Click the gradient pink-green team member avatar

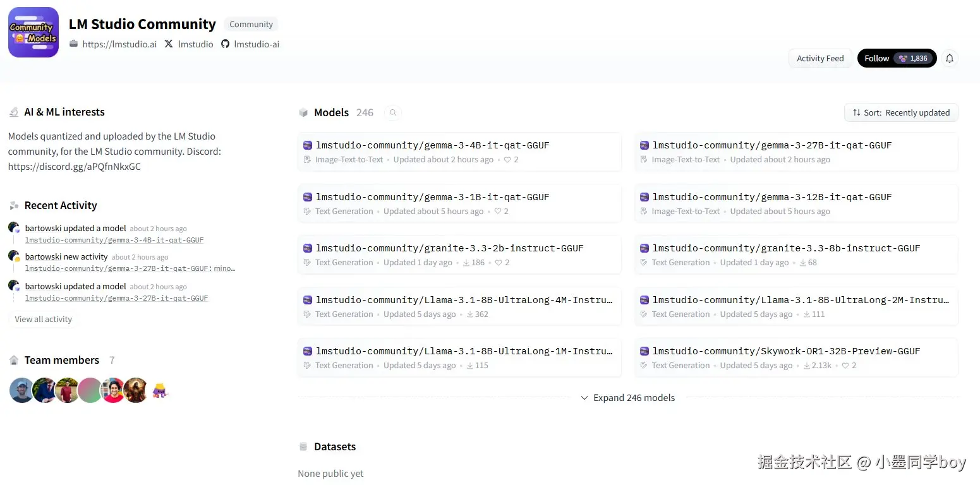90,390
